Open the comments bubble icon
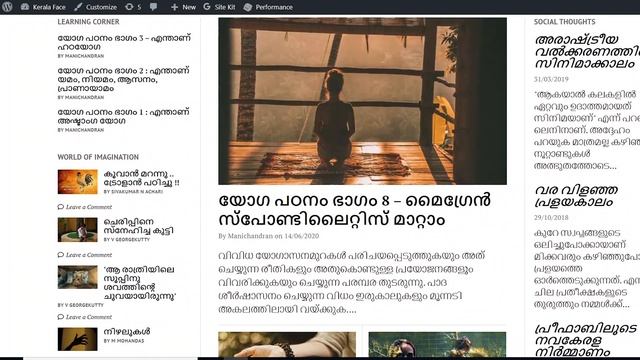Screen dimensions: 640x360 pos(153,7)
